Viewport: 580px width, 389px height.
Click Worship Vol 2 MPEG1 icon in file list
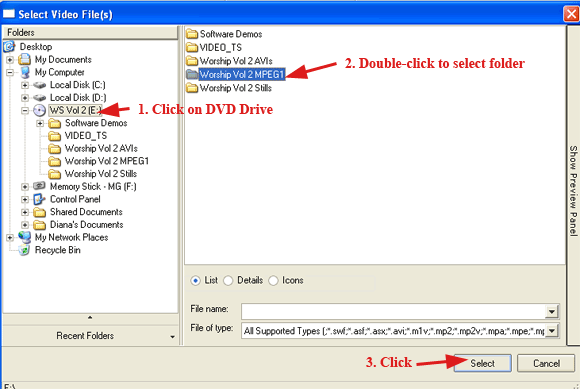pos(192,74)
